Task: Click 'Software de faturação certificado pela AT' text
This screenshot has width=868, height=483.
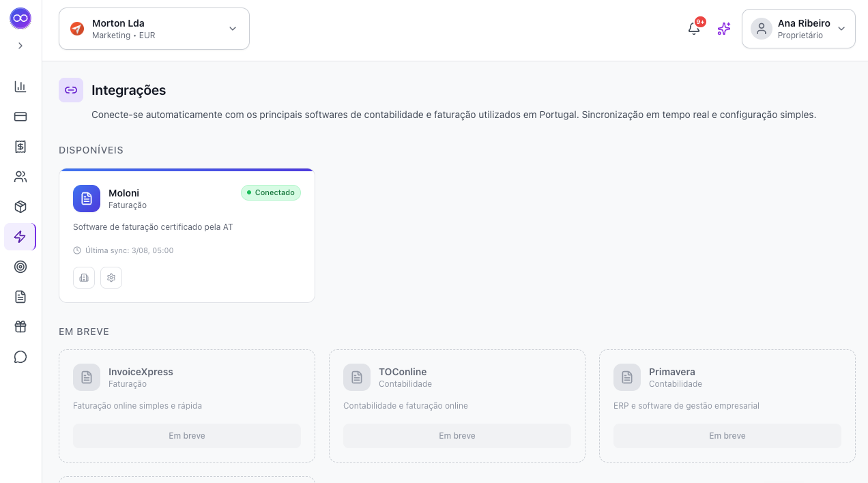Action: pyautogui.click(x=153, y=227)
